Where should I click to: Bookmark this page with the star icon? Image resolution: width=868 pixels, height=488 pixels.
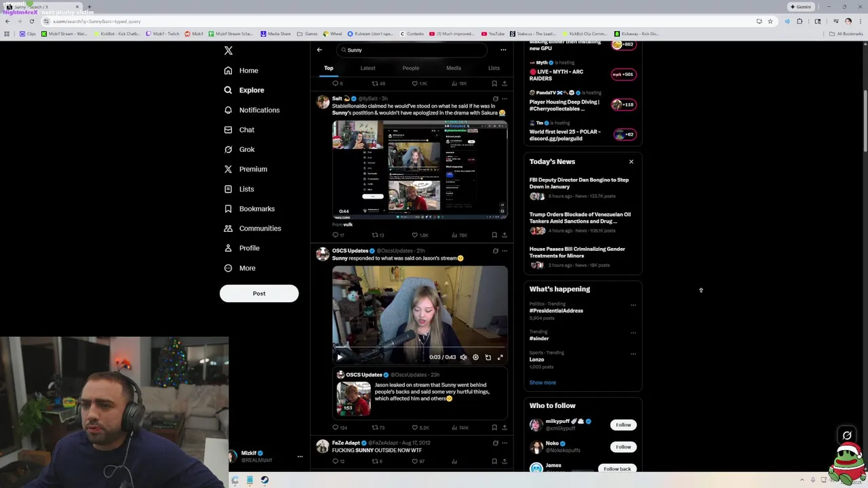tap(770, 21)
